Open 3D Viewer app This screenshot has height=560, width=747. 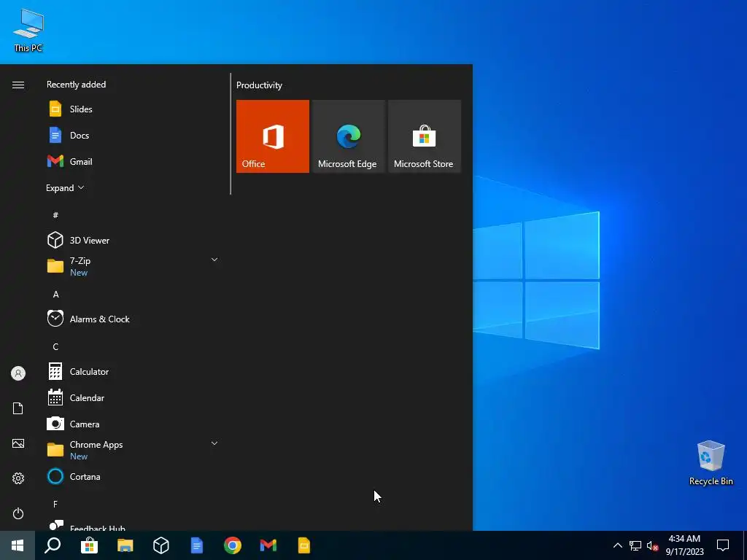coord(133,241)
